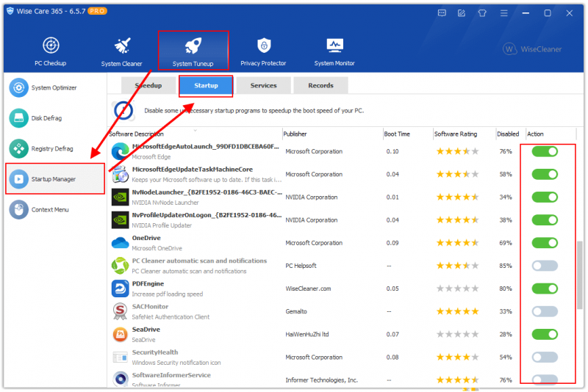Click the Registry Defrag sidebar icon

(x=19, y=148)
